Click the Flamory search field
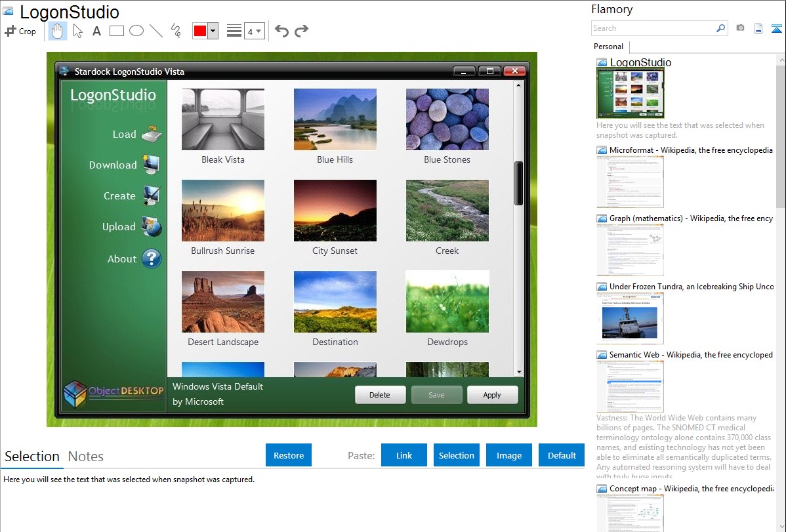The image size is (786, 532). pos(653,28)
